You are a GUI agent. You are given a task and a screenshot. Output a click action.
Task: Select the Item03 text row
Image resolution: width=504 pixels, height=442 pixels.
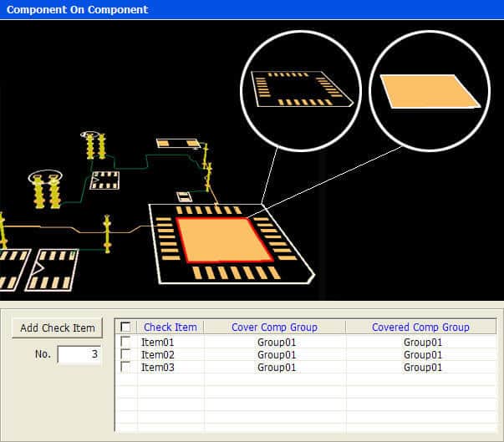point(157,367)
